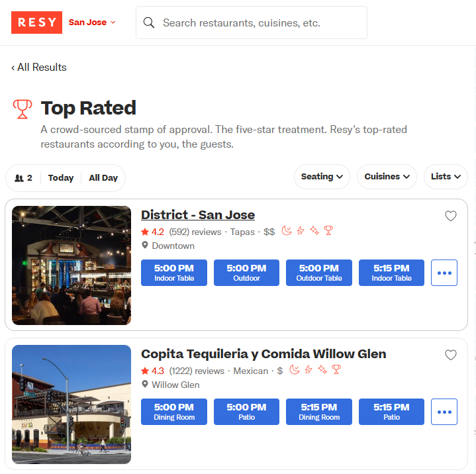Click the search restaurants input field
Viewport: 476px width, 474px height.
252,23
